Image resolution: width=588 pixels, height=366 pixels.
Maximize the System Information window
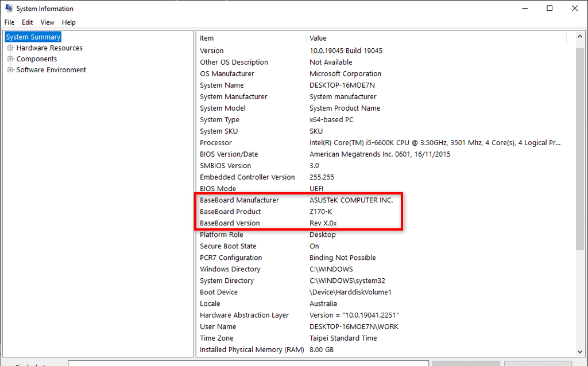pyautogui.click(x=550, y=8)
